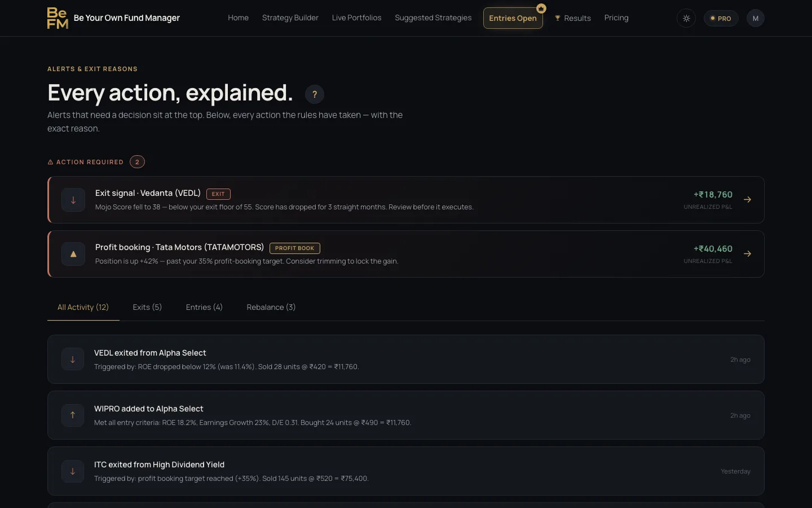Image resolution: width=812 pixels, height=508 pixels.
Task: Select the All Activity (12) tab
Action: [83, 307]
